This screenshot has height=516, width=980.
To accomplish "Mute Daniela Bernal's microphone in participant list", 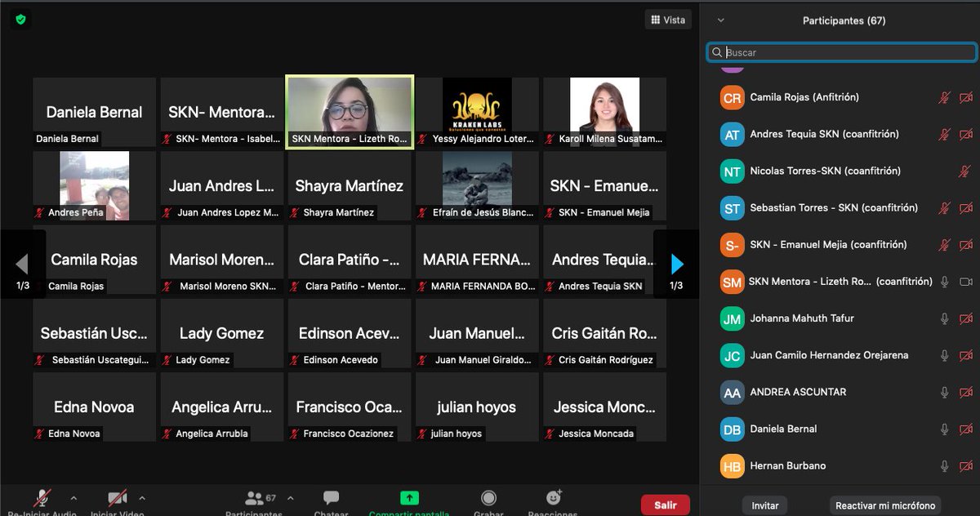I will coord(945,429).
